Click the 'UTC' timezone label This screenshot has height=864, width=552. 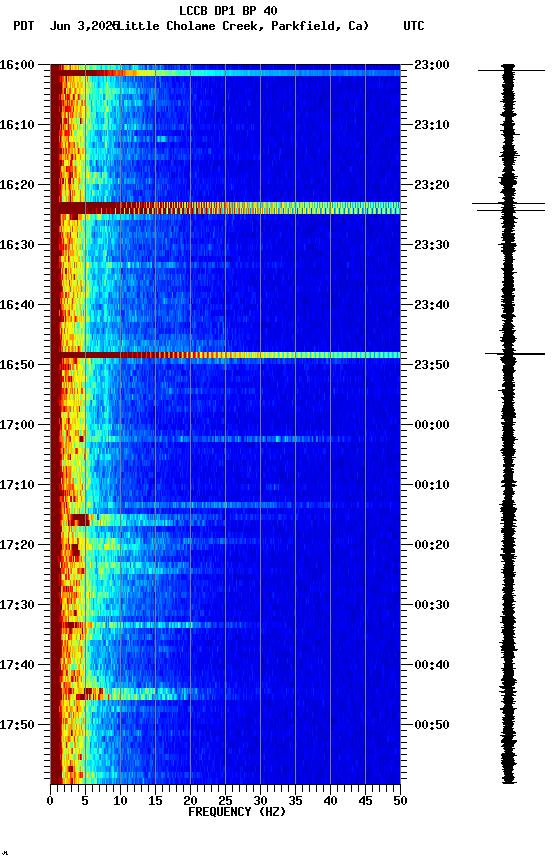coord(414,26)
